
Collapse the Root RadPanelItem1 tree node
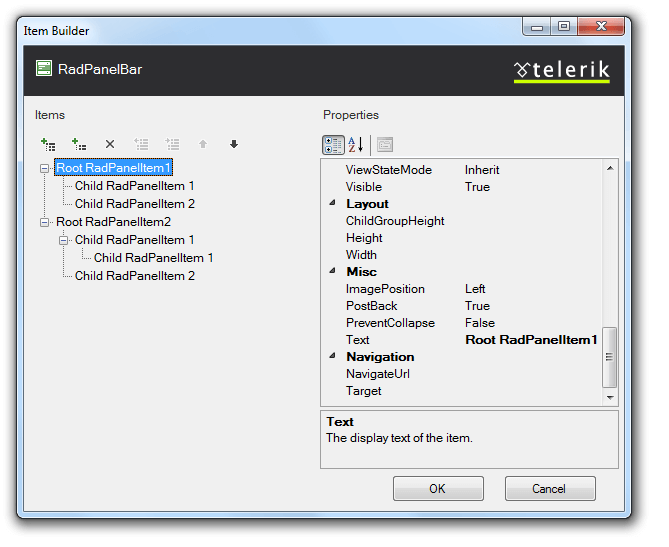[x=45, y=168]
